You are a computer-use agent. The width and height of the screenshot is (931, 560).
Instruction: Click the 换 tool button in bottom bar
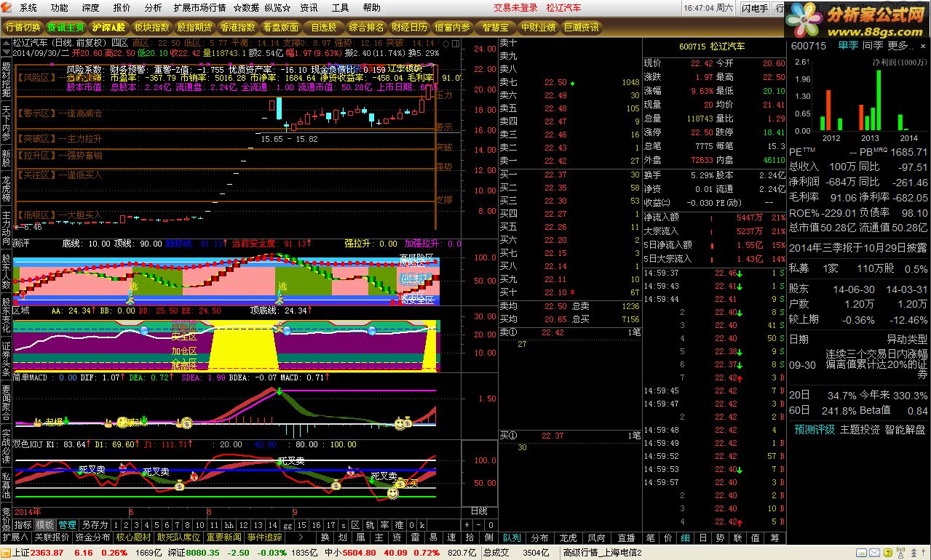pyautogui.click(x=325, y=537)
